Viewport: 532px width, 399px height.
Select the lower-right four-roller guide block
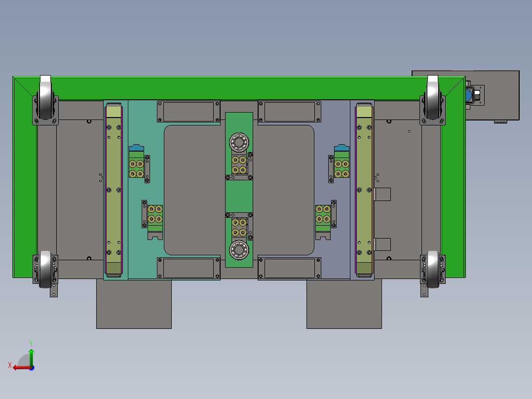point(323,222)
